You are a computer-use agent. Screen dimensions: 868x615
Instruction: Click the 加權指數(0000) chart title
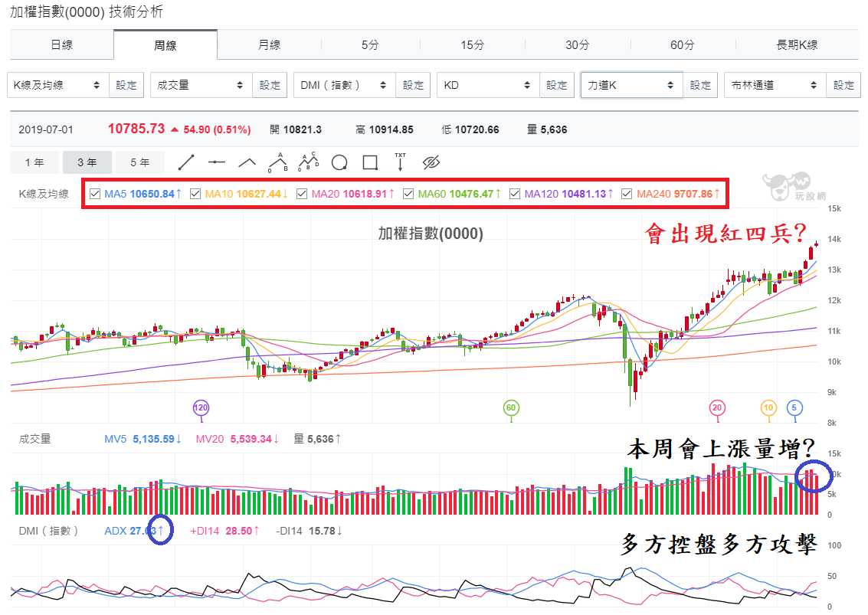[431, 234]
